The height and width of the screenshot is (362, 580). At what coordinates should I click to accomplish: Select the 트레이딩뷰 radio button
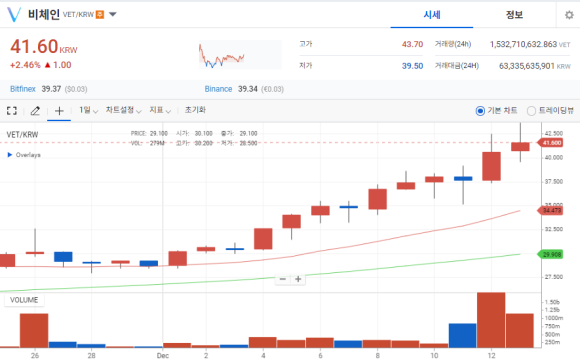click(x=531, y=111)
